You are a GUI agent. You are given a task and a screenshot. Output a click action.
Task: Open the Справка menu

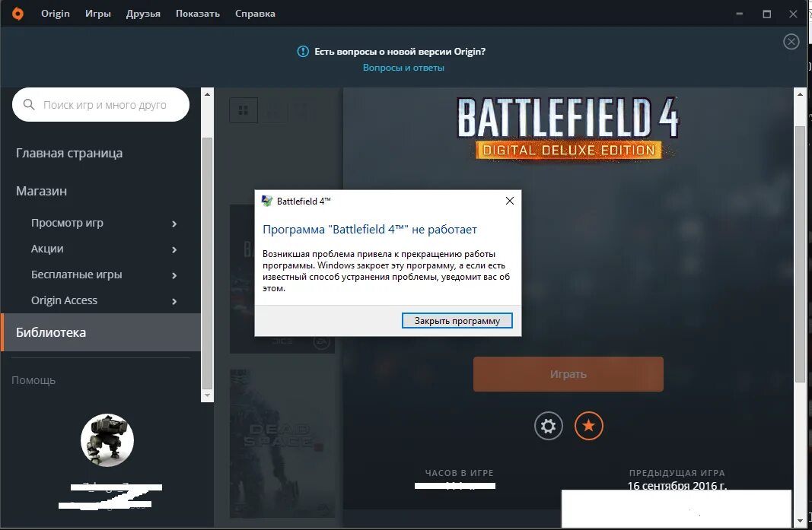tap(255, 14)
